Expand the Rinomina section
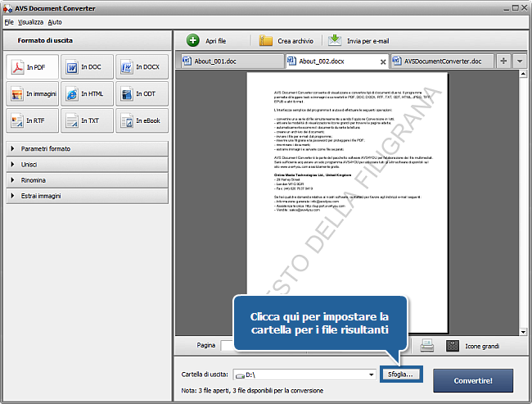The height and width of the screenshot is (404, 532). 88,180
